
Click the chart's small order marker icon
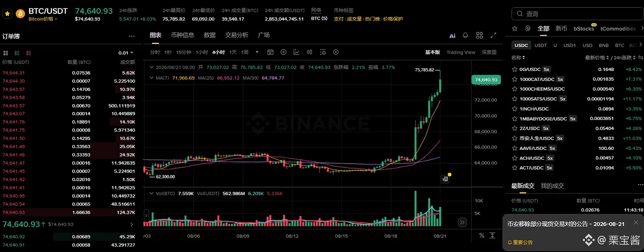[445, 179]
